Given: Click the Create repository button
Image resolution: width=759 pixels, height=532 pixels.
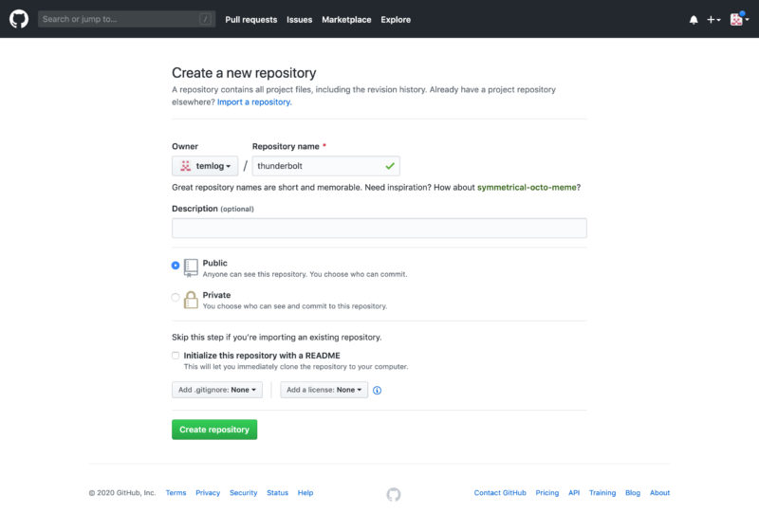Looking at the screenshot, I should tap(214, 430).
